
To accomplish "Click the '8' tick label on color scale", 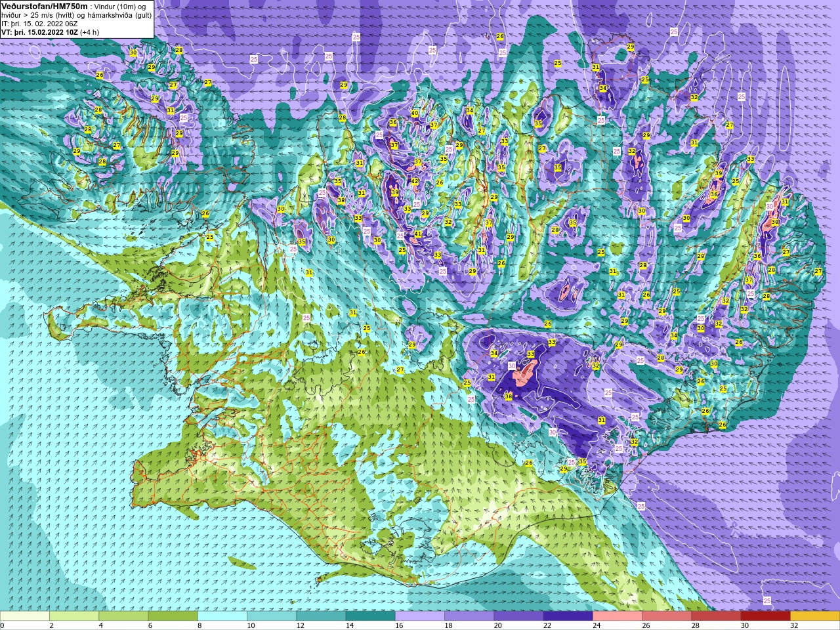I will (199, 625).
